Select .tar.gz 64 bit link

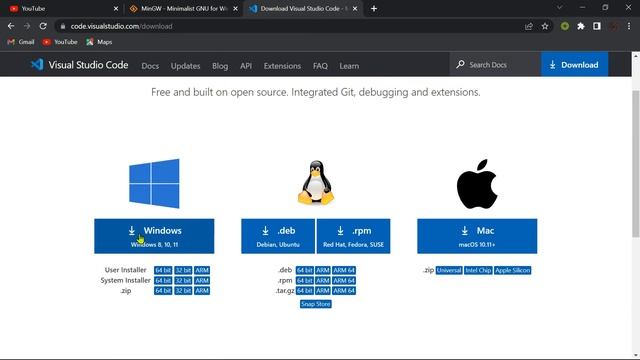(x=304, y=291)
